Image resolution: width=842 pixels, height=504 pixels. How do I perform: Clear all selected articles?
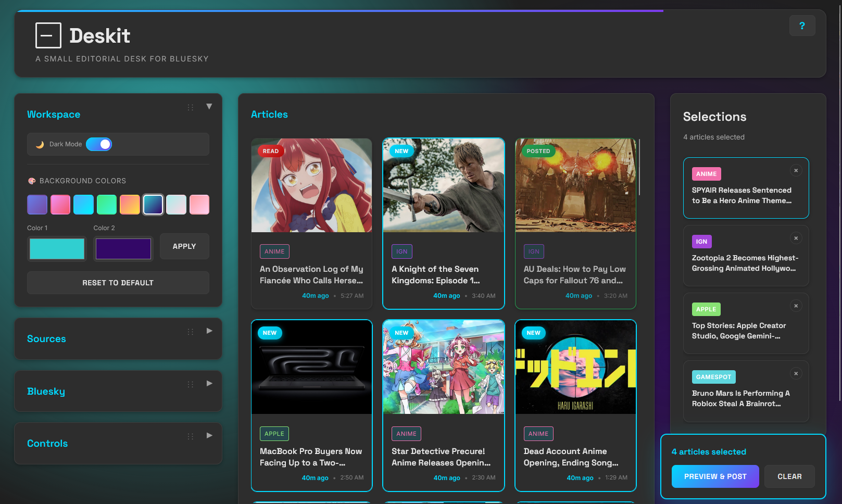coord(789,476)
